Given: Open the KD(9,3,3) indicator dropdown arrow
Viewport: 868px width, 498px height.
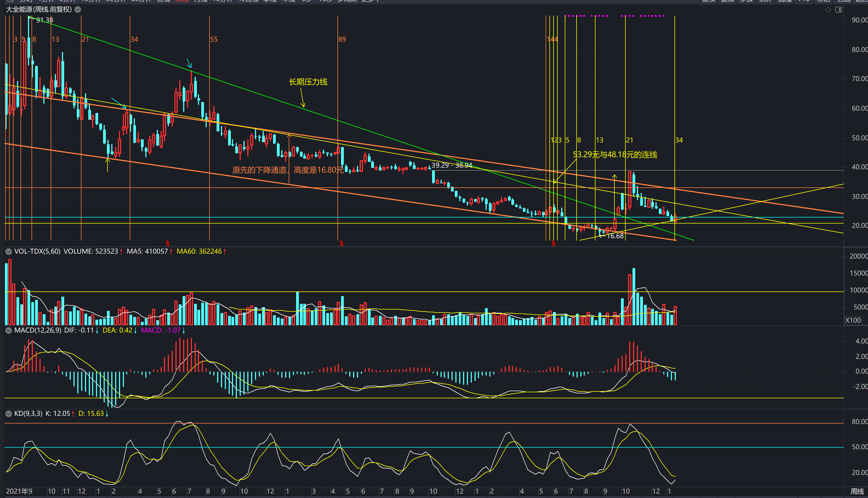Looking at the screenshot, I should click(x=8, y=414).
